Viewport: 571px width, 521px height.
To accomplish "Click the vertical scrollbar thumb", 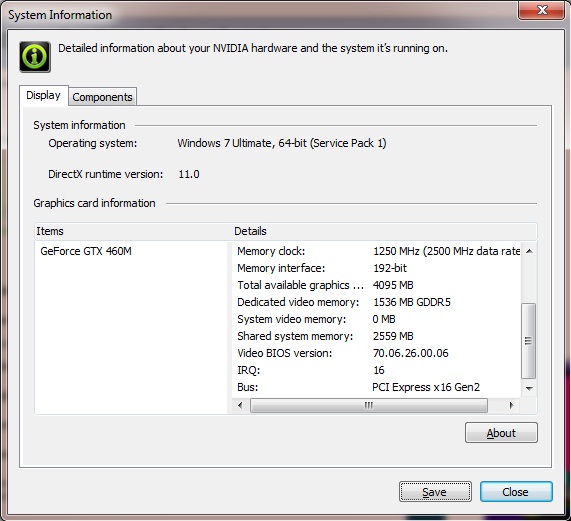I will pyautogui.click(x=528, y=341).
